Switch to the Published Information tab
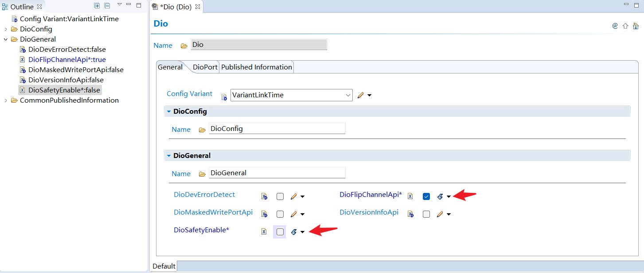Screen dimensions: 644x273 pyautogui.click(x=257, y=67)
